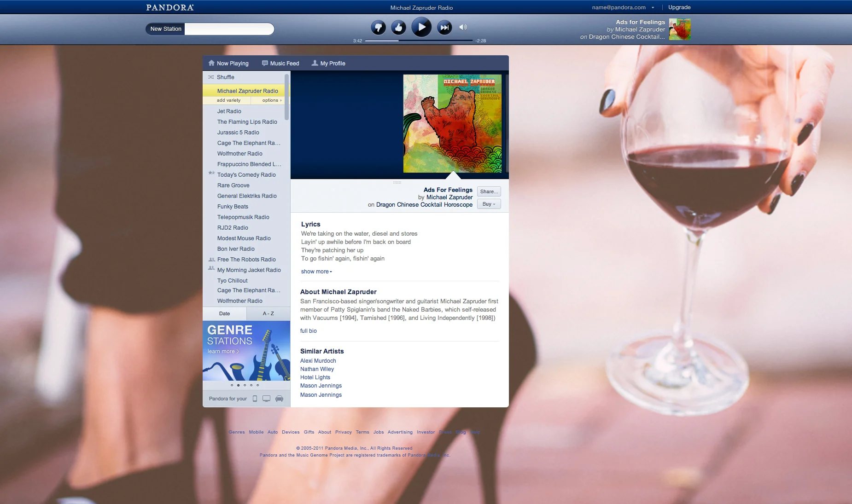Screen dimensions: 852x504
Task: Select Modest Mouse Radio station
Action: [x=244, y=238]
